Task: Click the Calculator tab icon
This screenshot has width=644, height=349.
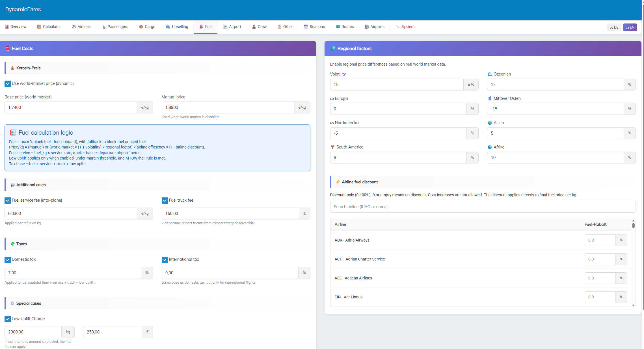Action: click(39, 27)
